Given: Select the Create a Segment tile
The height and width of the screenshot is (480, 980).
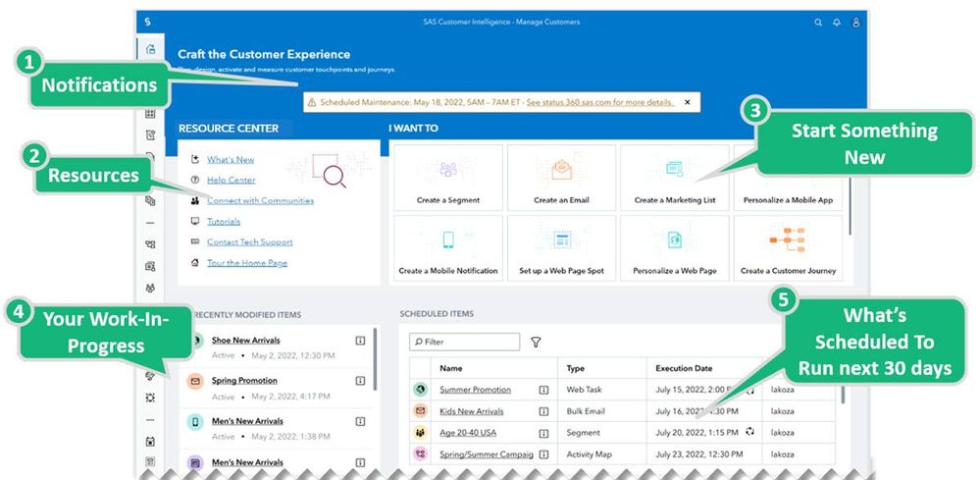Looking at the screenshot, I should point(447,178).
